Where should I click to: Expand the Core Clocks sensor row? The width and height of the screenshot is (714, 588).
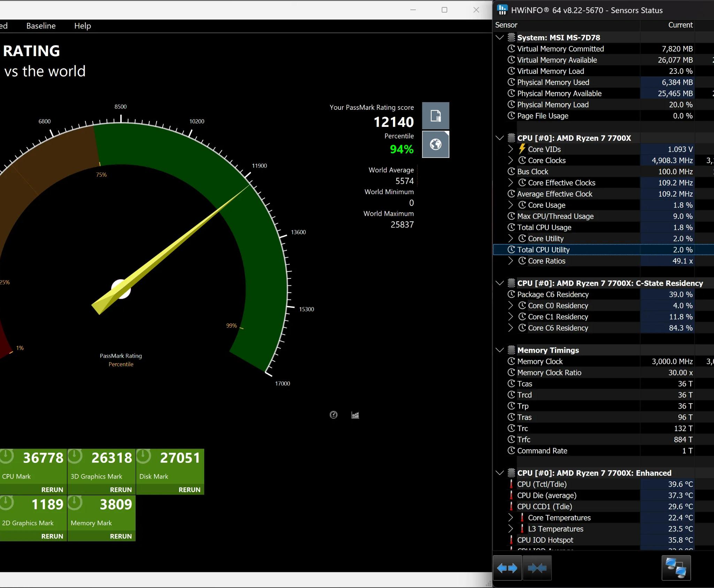click(x=510, y=160)
